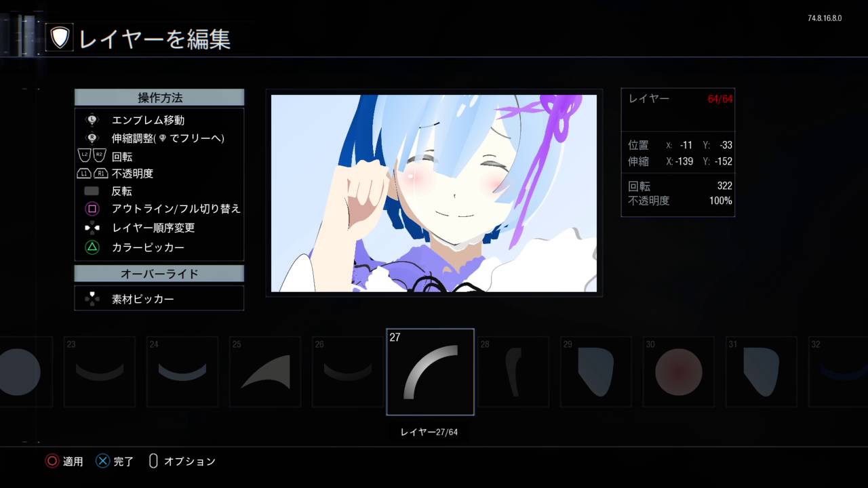
Task: Click the options オプション button icon
Action: [153, 462]
